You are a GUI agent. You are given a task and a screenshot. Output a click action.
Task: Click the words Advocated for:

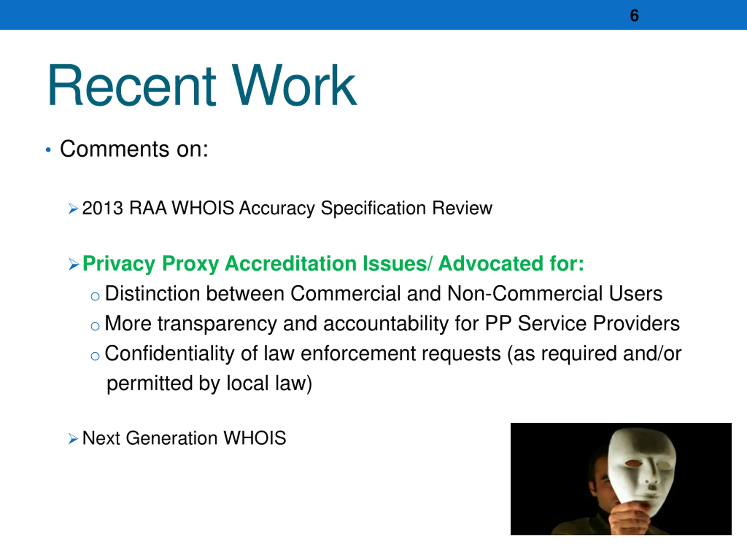[511, 263]
